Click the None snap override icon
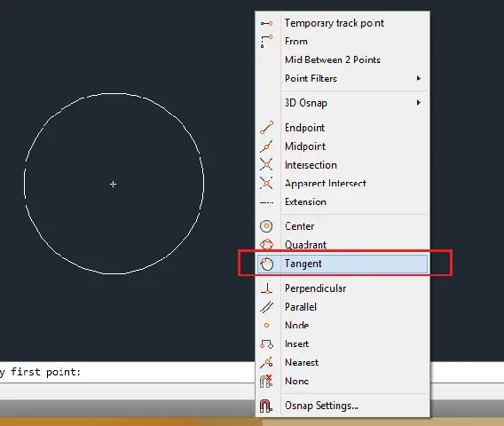This screenshot has width=504, height=426. click(x=266, y=381)
